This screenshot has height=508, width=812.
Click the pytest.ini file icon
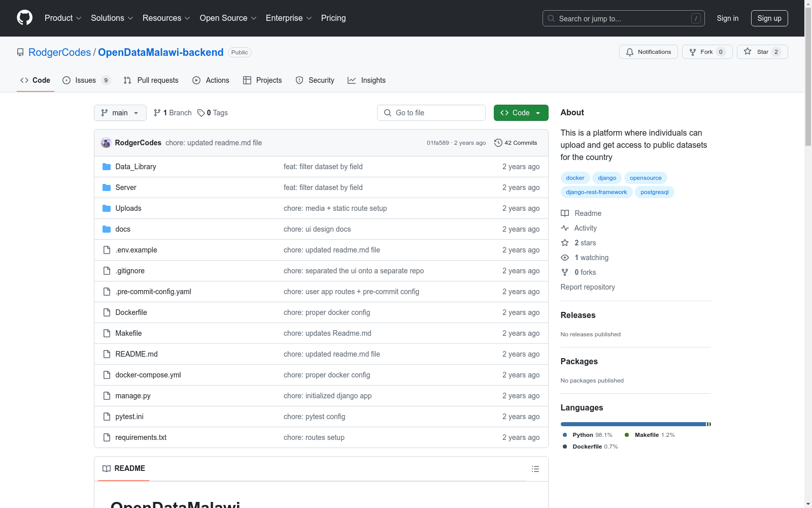pyautogui.click(x=107, y=417)
